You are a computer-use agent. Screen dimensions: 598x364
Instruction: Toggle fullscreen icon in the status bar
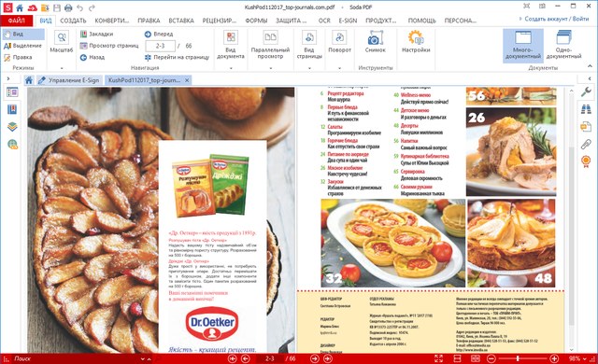[438, 358]
